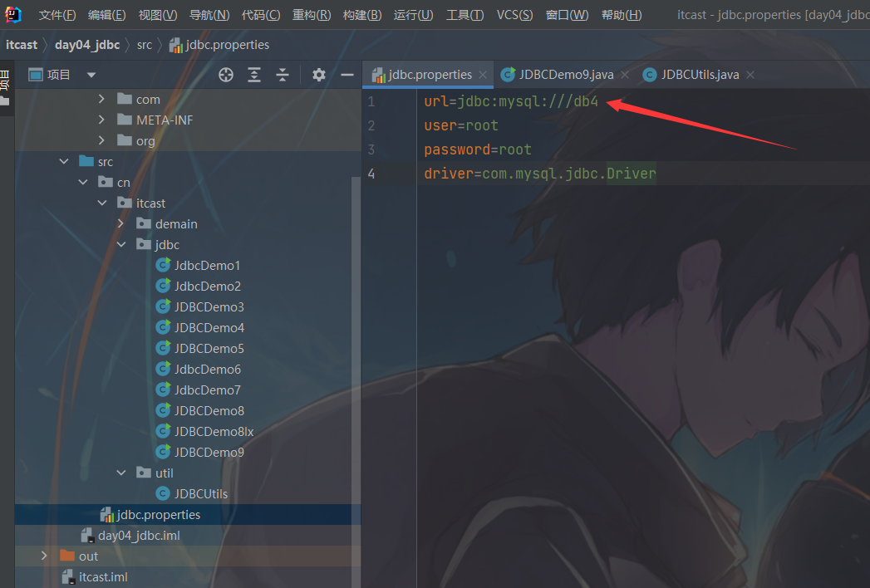The height and width of the screenshot is (588, 870).
Task: Open the 重构(R) menu
Action: (x=312, y=15)
